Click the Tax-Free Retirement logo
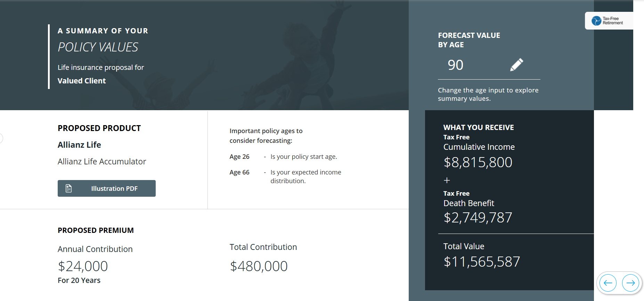Screen dimensions: 644x301 click(609, 21)
